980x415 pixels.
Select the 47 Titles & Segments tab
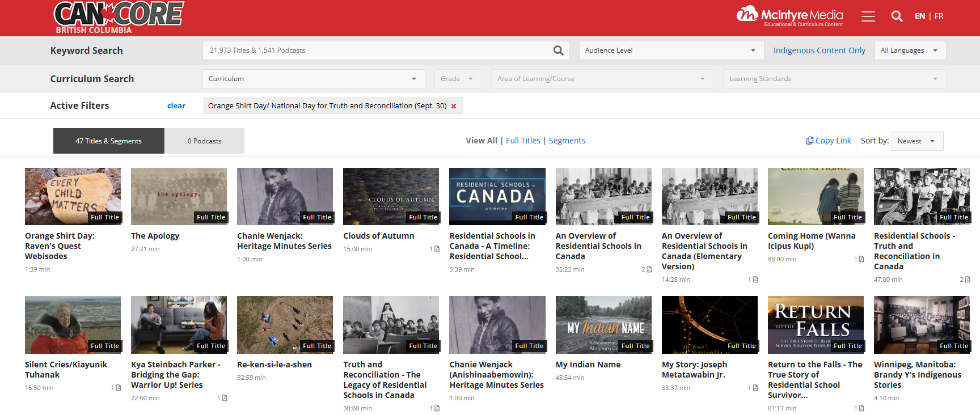pyautogui.click(x=109, y=141)
